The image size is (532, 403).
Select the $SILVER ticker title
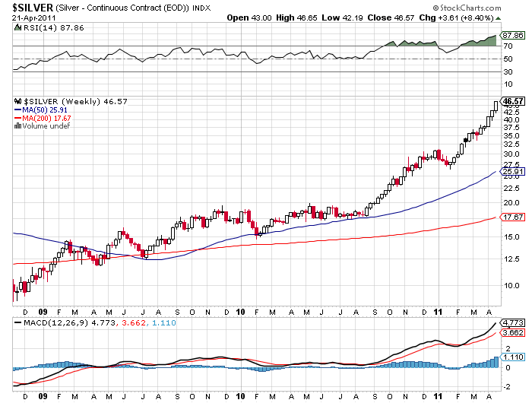click(x=33, y=8)
